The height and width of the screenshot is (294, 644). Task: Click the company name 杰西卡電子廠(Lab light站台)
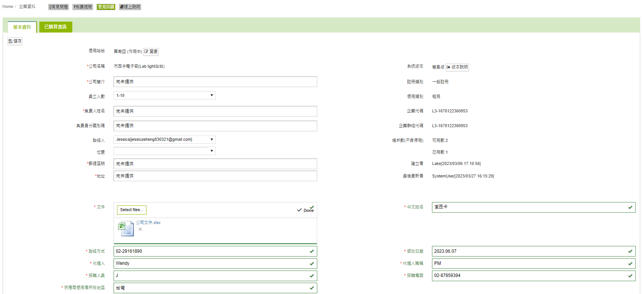[139, 67]
